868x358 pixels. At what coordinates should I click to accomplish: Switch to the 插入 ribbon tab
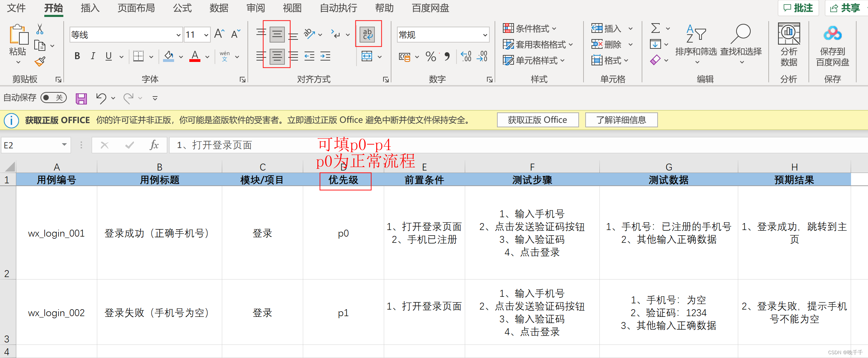click(x=89, y=8)
